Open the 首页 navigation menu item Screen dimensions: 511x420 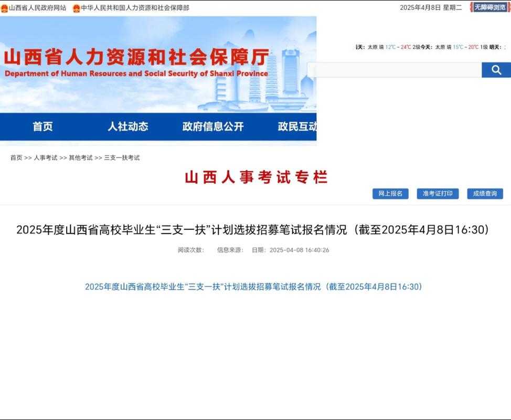coord(42,127)
